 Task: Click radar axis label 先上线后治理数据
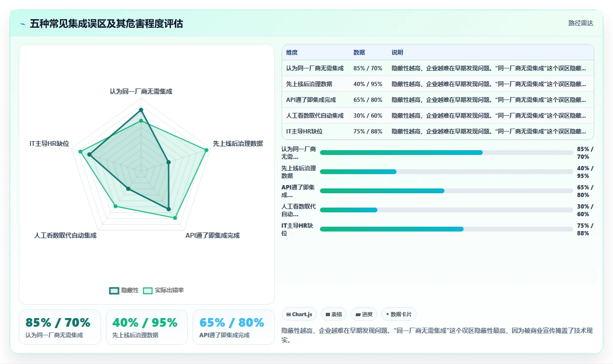(238, 143)
